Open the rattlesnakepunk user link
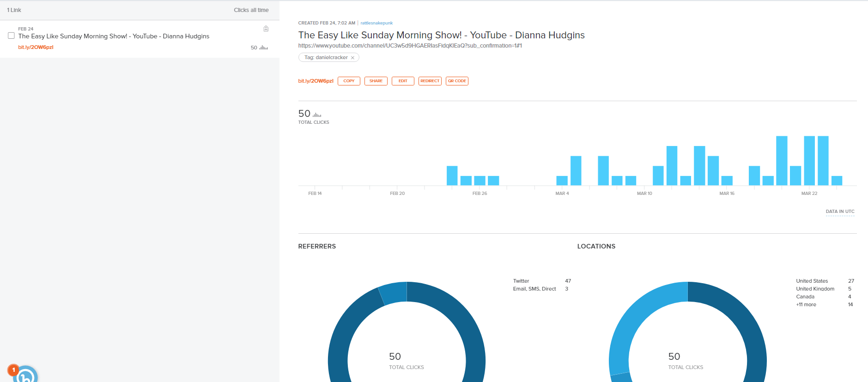 coord(376,23)
